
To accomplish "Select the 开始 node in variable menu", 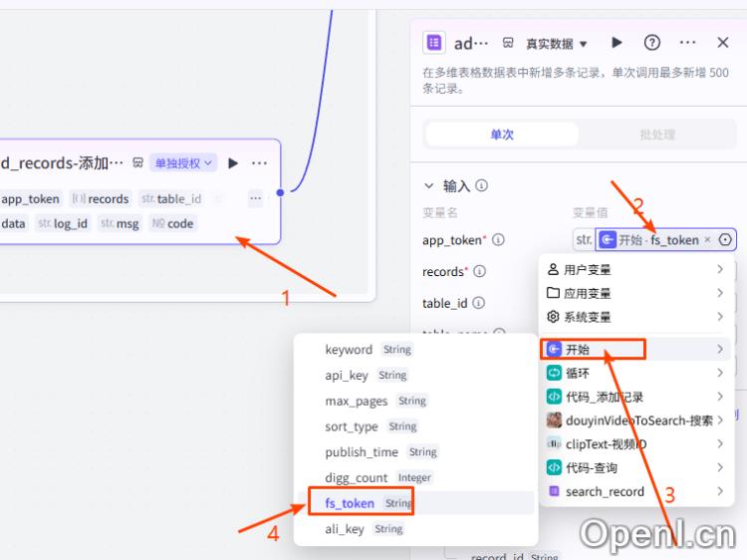I will click(x=634, y=350).
